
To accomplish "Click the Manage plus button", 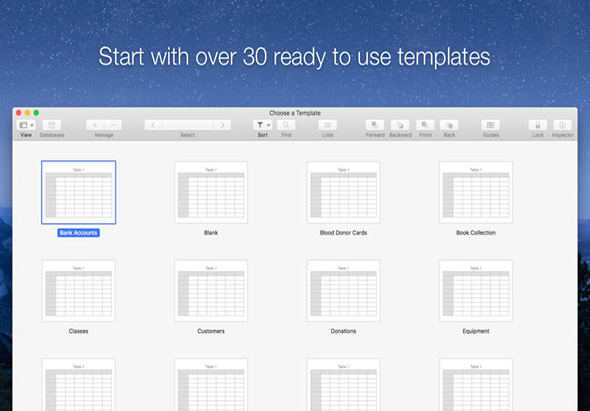I will coord(95,125).
